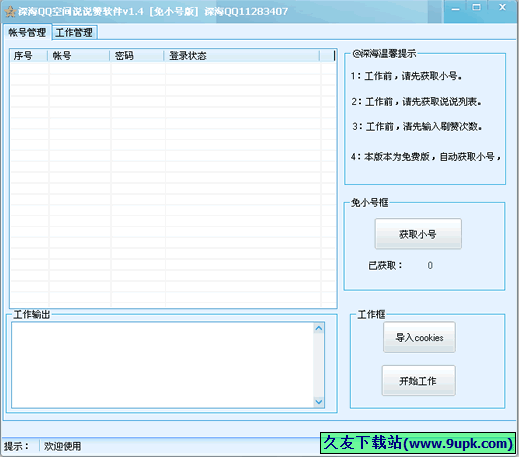This screenshot has height=457, width=519.
Task: Click the 工作框 group label
Action: click(371, 314)
